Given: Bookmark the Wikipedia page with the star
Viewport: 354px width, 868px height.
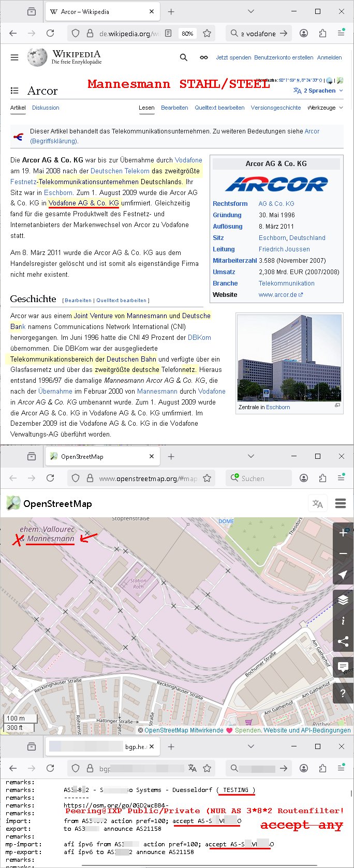Looking at the screenshot, I should (207, 33).
